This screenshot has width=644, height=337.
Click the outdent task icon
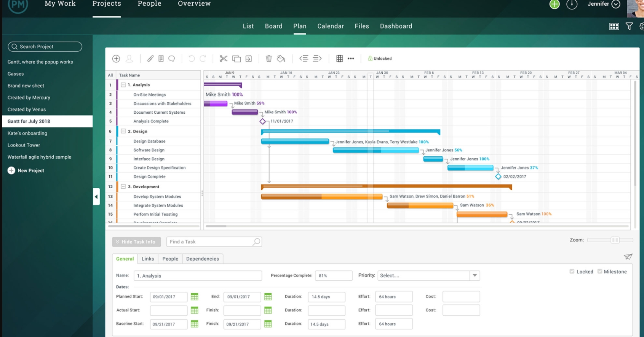tap(304, 59)
